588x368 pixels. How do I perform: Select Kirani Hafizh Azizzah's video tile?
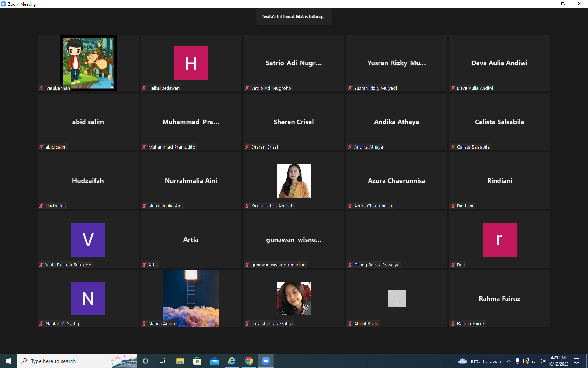coord(294,181)
